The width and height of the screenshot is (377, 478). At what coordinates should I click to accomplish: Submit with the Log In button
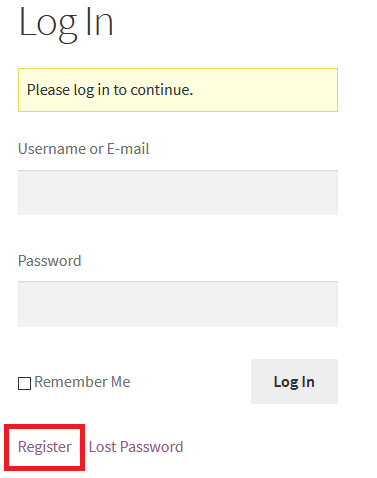[x=294, y=382]
